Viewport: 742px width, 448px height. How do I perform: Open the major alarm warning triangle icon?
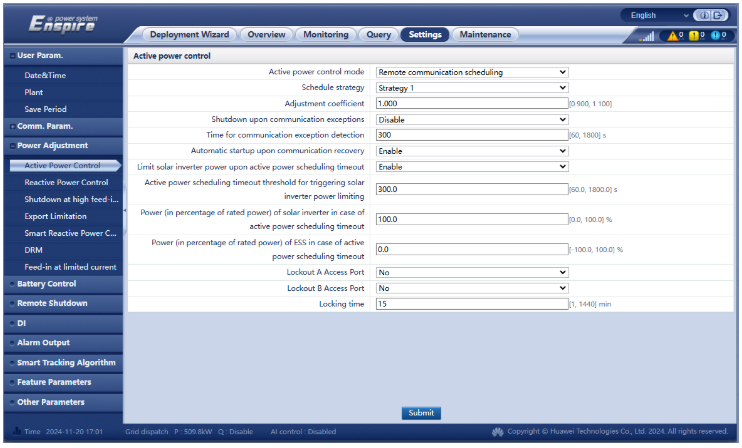point(671,36)
